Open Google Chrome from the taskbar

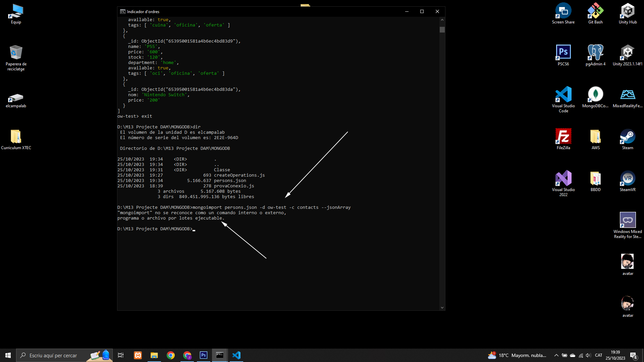click(x=171, y=355)
